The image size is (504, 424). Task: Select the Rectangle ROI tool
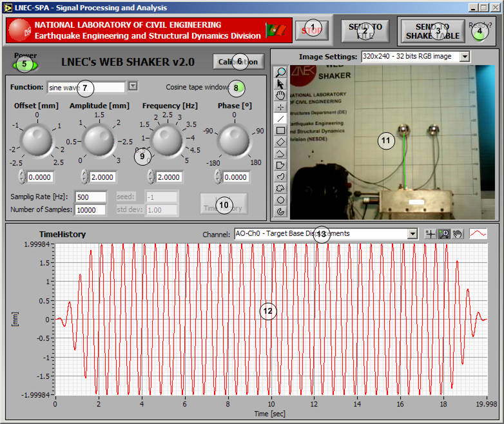(280, 130)
